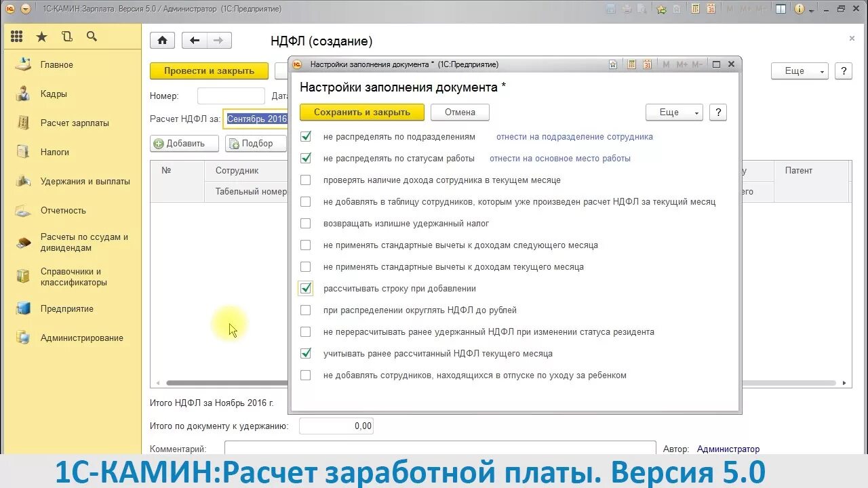The height and width of the screenshot is (488, 868).
Task: Click the Предприятие section icon
Action: pos(24,308)
